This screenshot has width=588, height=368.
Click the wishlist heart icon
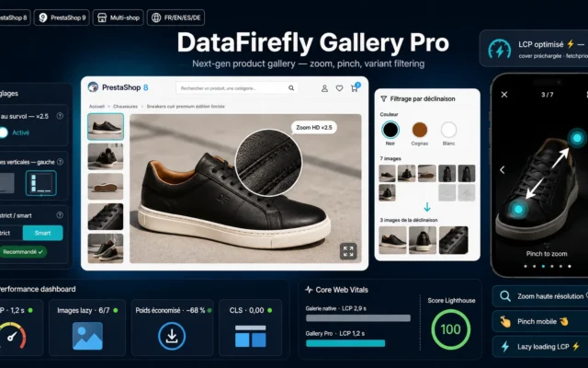pos(339,88)
